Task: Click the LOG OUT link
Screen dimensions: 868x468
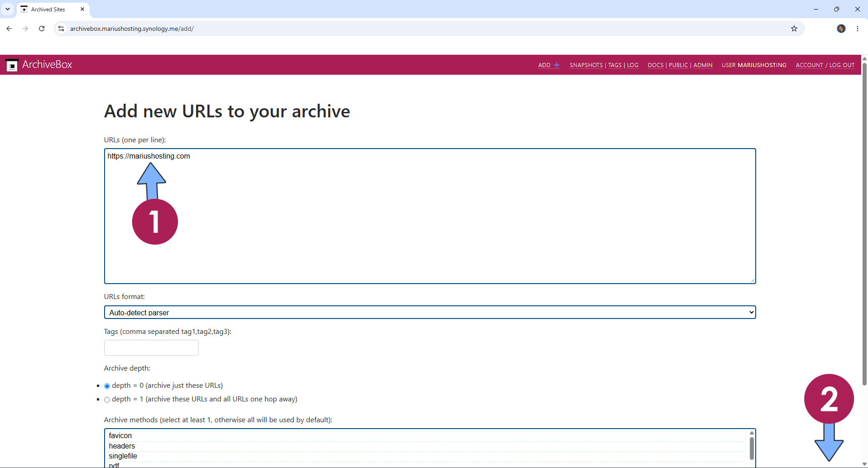Action: click(842, 65)
